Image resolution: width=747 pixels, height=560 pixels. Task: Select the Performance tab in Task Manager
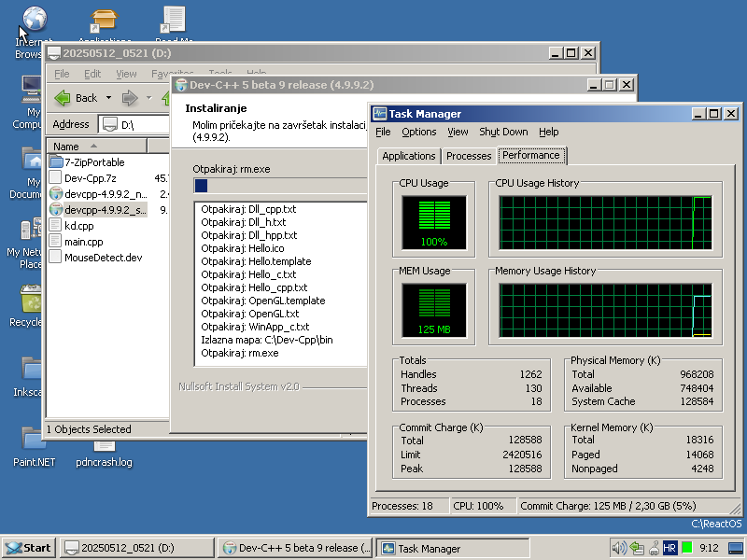(x=531, y=155)
